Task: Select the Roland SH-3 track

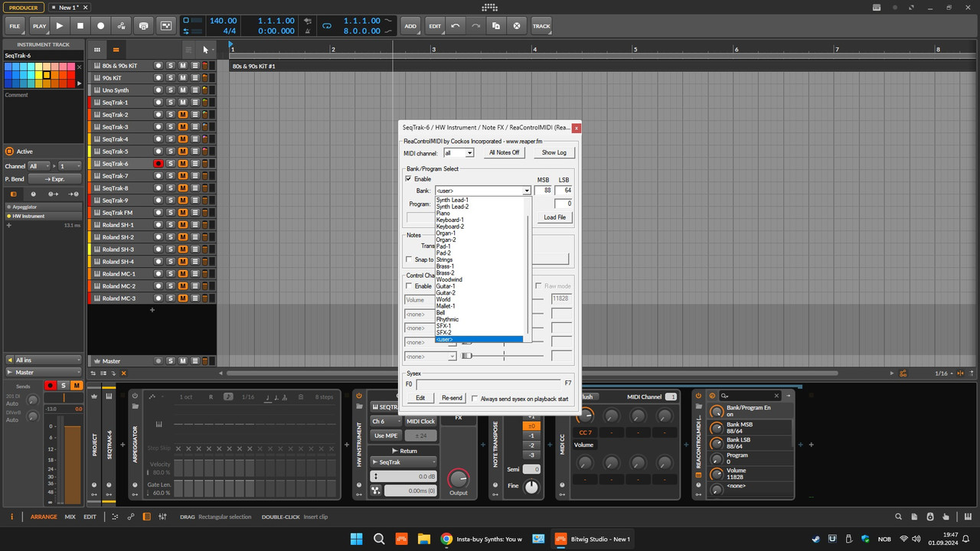Action: (118, 249)
